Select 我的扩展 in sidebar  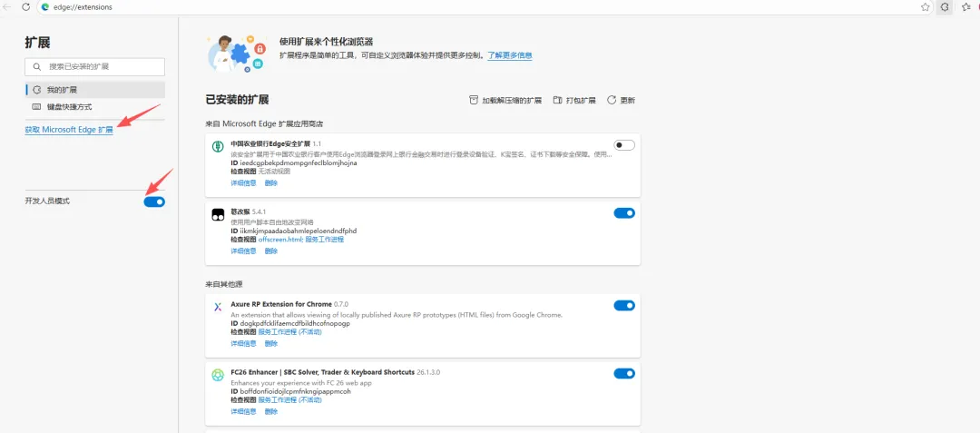click(x=95, y=90)
